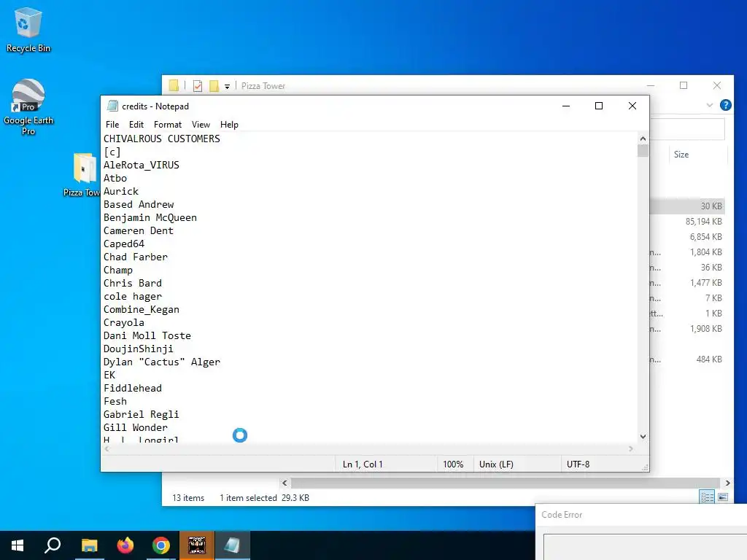The height and width of the screenshot is (560, 747).
Task: Click Explorer folder icon in title bar
Action: click(174, 86)
